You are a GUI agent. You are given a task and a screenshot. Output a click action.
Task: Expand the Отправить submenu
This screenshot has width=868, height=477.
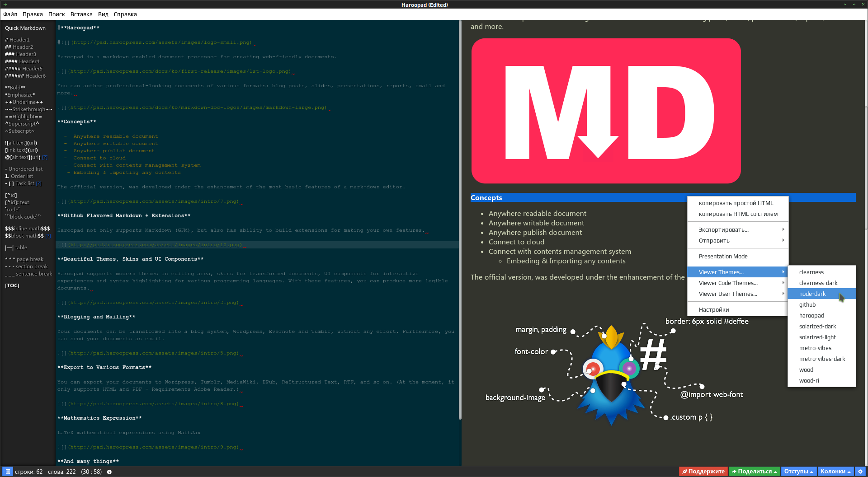coord(738,241)
